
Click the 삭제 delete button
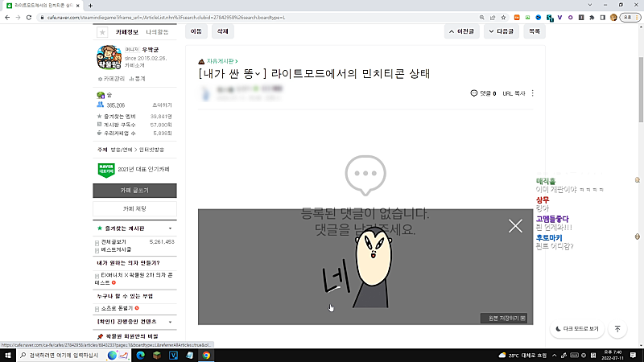(x=223, y=31)
